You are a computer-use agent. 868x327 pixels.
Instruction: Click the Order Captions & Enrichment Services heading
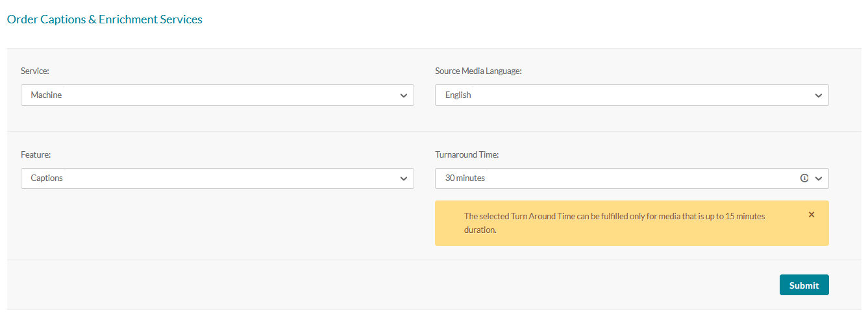[105, 19]
